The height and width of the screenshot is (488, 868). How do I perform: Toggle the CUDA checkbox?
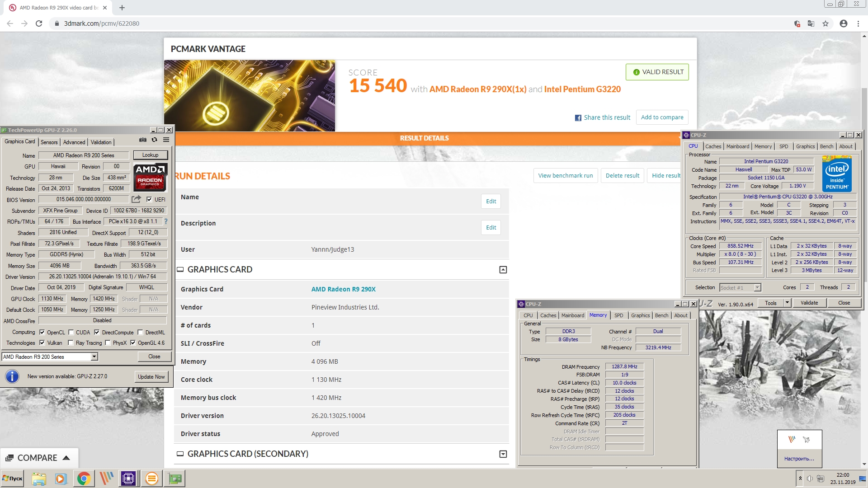click(71, 332)
